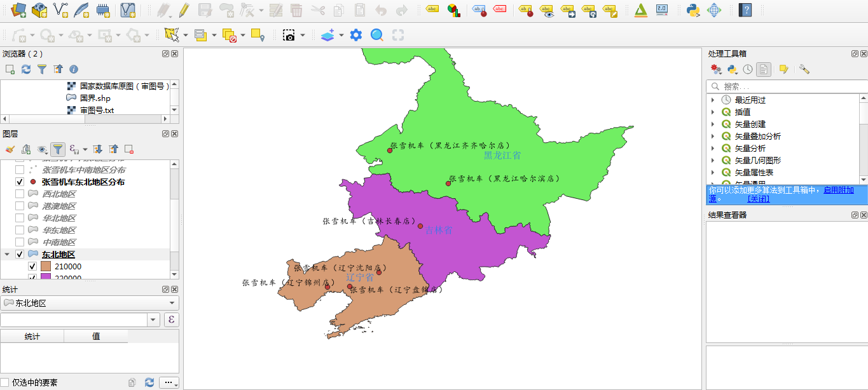Image resolution: width=868 pixels, height=390 pixels.
Task: Create a new temporary scratch layer
Action: (102, 10)
